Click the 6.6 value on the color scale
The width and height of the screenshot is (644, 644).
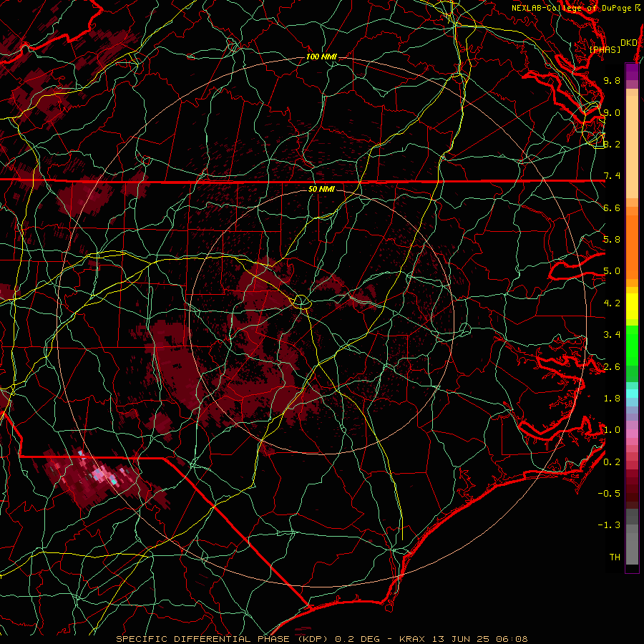click(612, 208)
